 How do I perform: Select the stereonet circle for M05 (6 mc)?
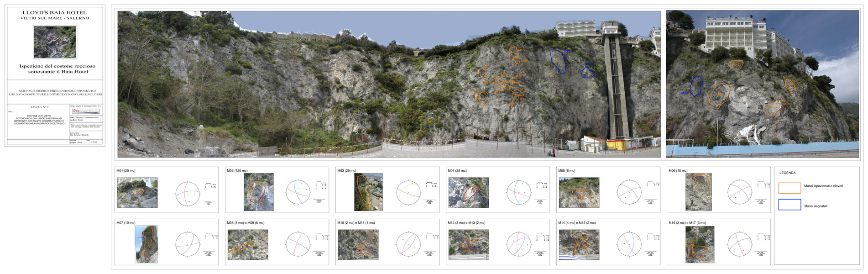pyautogui.click(x=629, y=193)
